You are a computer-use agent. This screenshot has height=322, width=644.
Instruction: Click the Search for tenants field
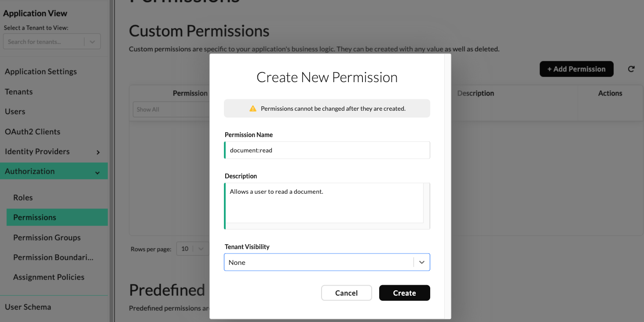pos(43,42)
